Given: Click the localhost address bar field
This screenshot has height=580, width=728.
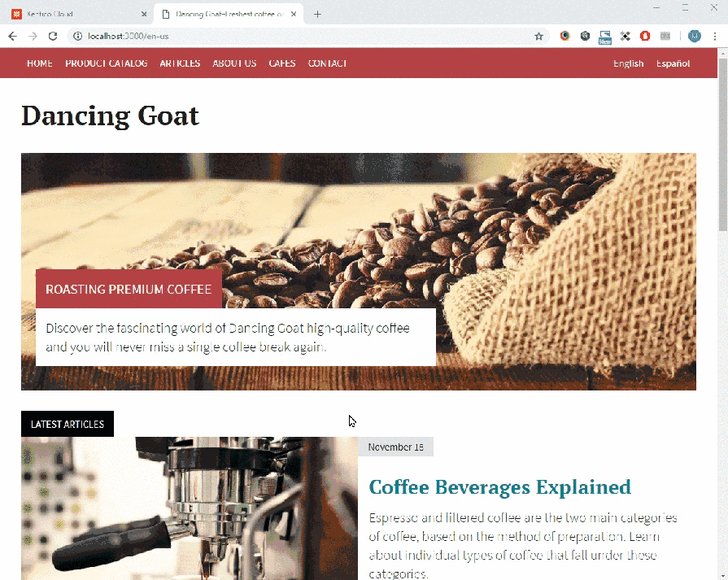Looking at the screenshot, I should (x=307, y=37).
